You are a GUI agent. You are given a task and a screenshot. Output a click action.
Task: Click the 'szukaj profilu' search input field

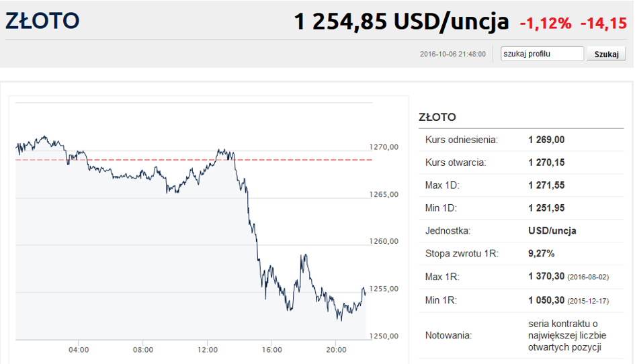tap(542, 54)
